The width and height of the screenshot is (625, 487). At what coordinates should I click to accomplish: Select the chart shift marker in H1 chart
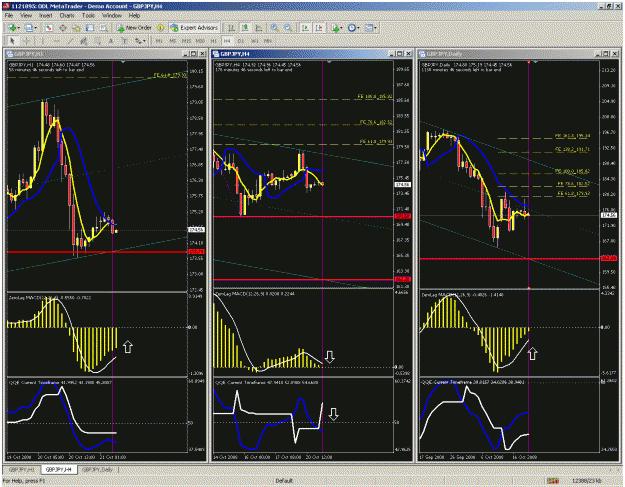click(123, 62)
